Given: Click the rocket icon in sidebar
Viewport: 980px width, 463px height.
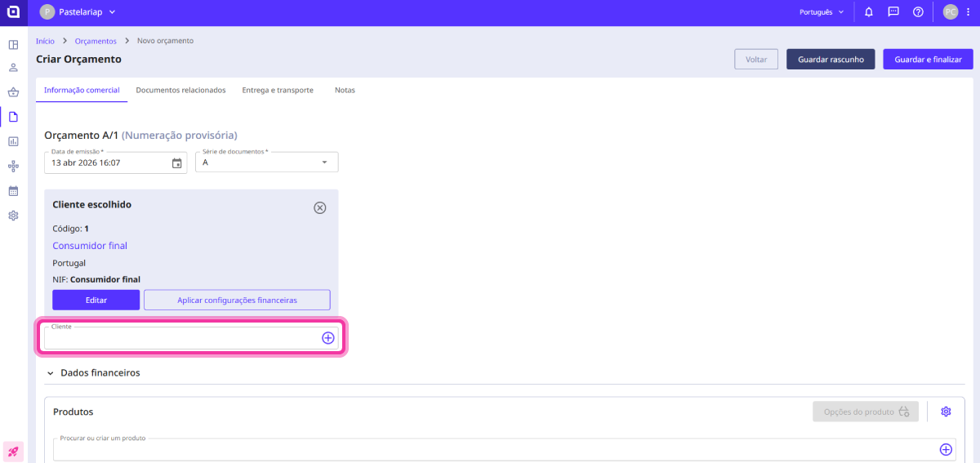Looking at the screenshot, I should 13,451.
